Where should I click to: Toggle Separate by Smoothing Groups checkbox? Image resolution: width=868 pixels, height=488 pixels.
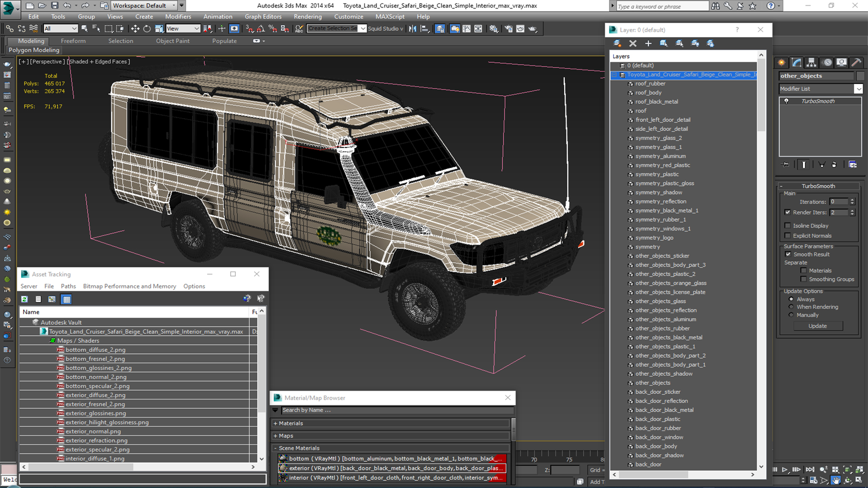(x=803, y=279)
